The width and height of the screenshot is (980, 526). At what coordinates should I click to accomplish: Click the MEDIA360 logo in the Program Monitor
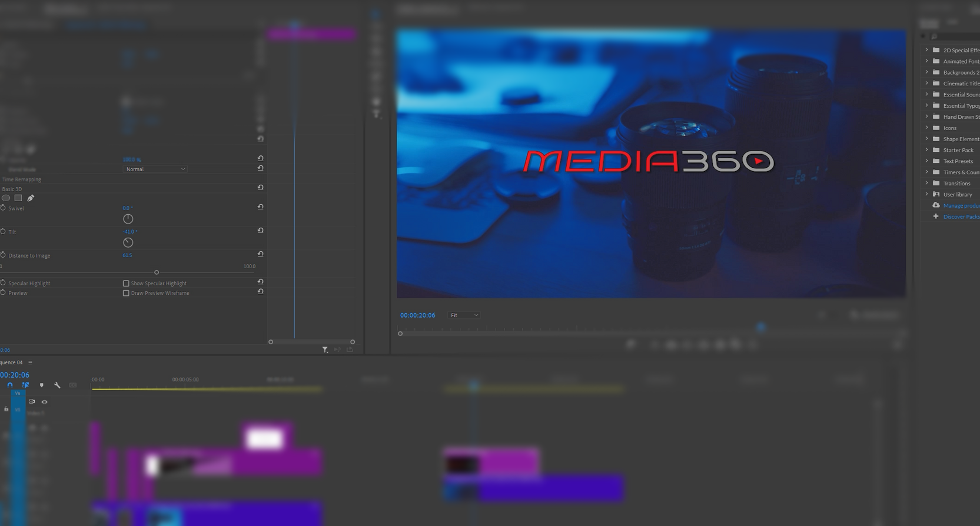click(649, 161)
